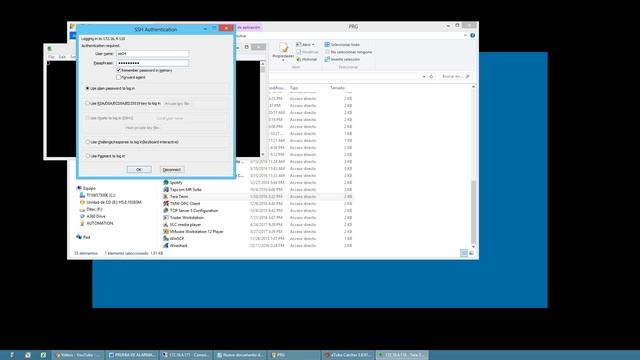Click Invertir selección in ribbon
Image resolution: width=640 pixels, height=360 pixels.
(342, 59)
